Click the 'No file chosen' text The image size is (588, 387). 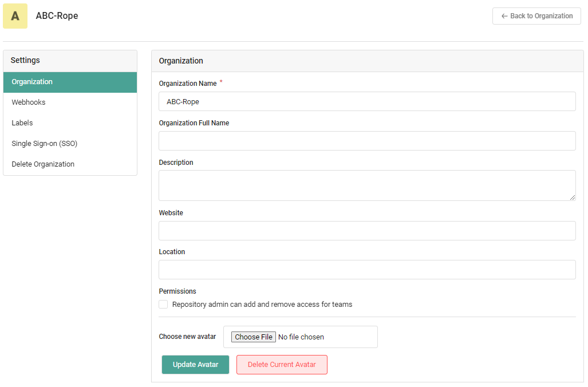pyautogui.click(x=301, y=337)
